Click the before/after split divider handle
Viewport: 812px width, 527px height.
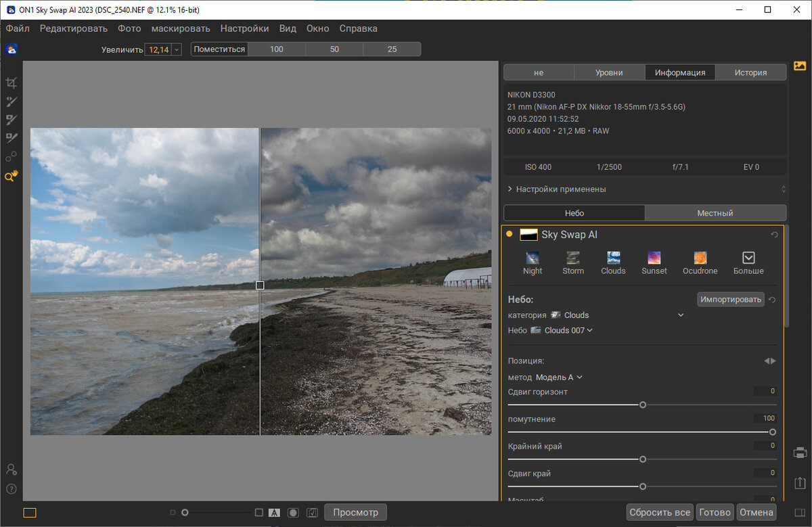click(260, 285)
